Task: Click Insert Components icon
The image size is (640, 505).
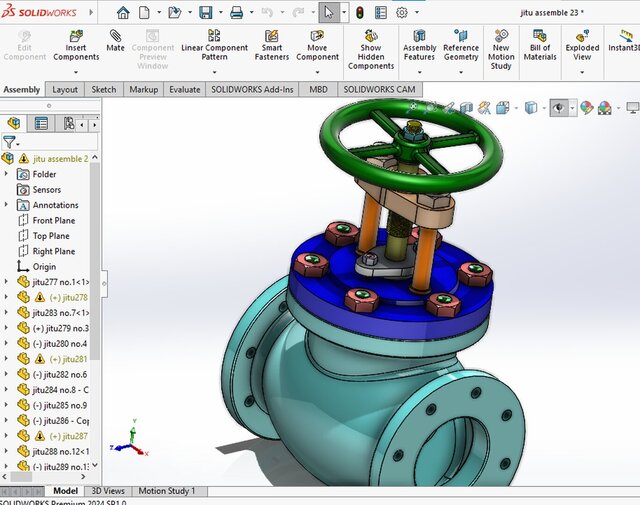Action: pos(76,46)
